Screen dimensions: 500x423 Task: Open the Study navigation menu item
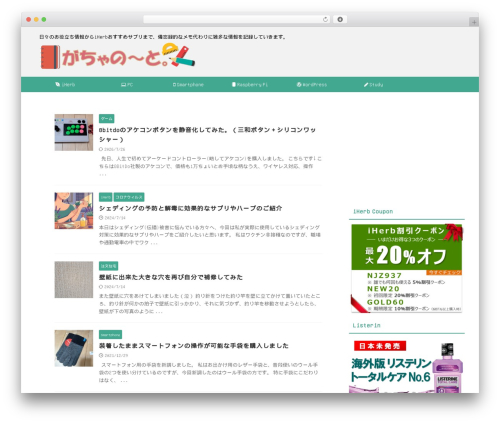pyautogui.click(x=373, y=85)
